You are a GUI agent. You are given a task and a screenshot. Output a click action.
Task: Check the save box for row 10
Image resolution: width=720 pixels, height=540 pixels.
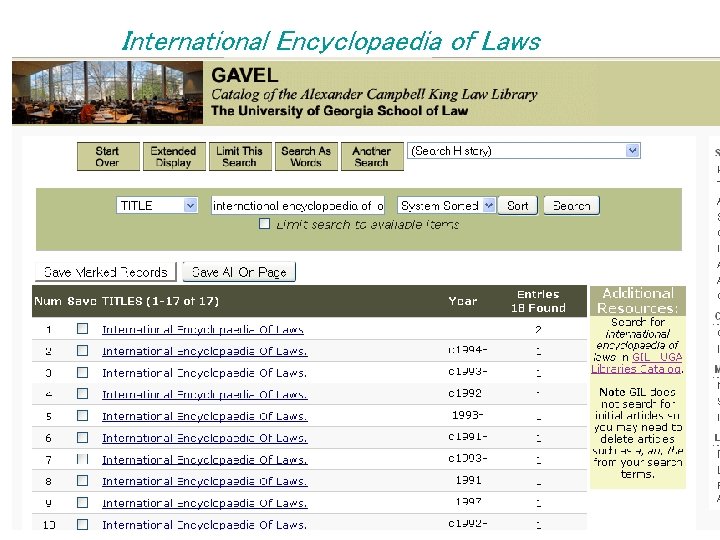83,524
